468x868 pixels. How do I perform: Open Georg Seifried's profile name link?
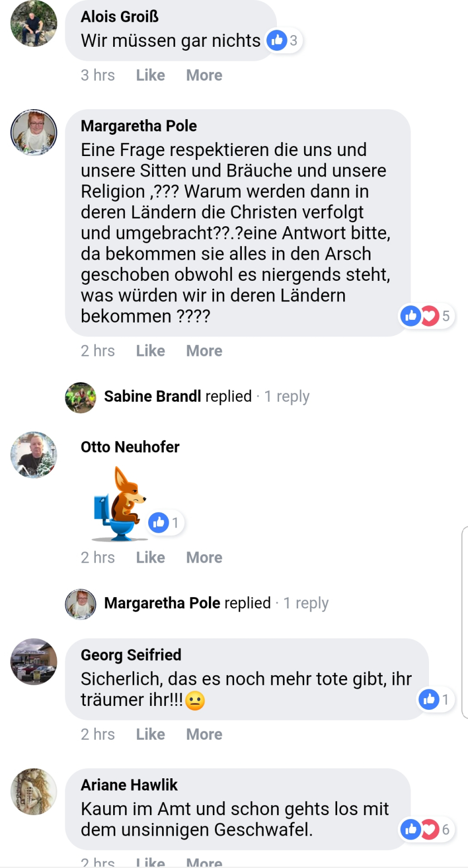coord(131,655)
